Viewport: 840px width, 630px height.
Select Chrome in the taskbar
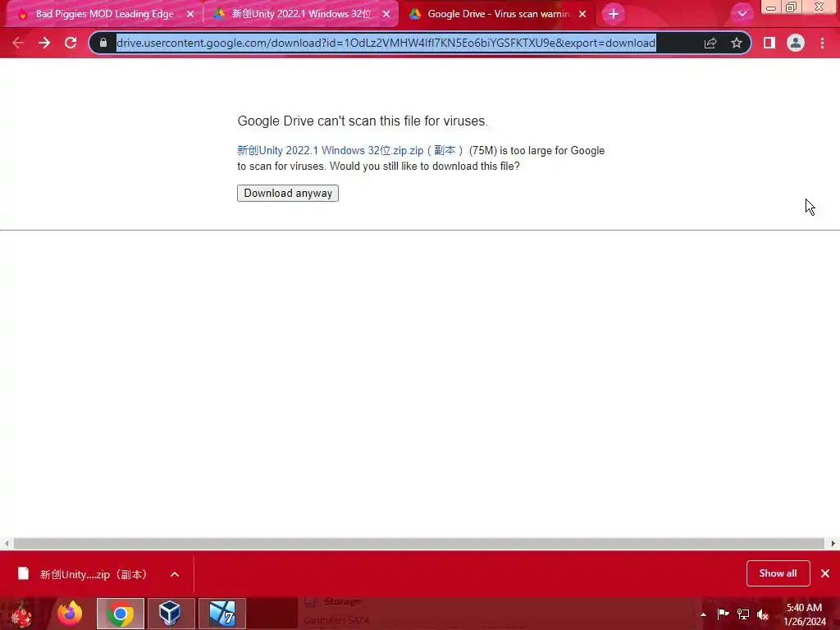[121, 614]
